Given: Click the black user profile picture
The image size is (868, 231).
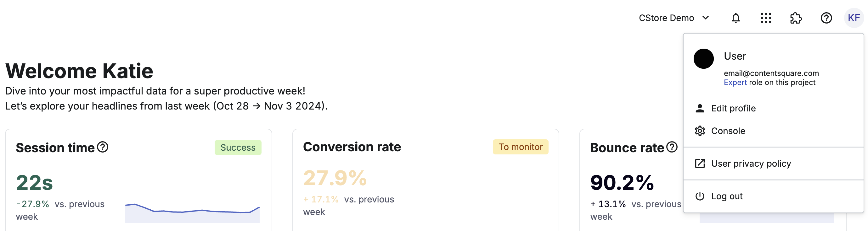Looking at the screenshot, I should pyautogui.click(x=704, y=59).
